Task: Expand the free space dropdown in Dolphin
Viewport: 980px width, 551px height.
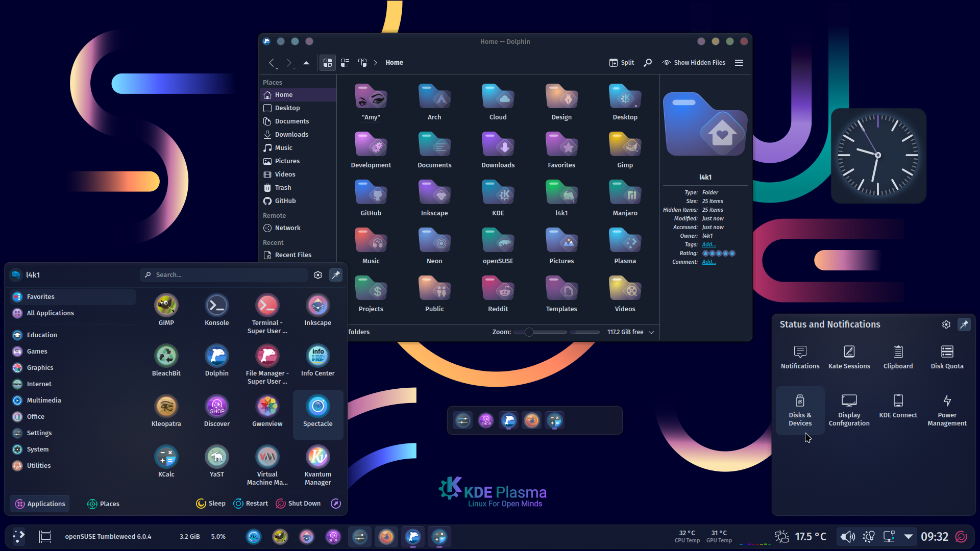Action: click(651, 332)
